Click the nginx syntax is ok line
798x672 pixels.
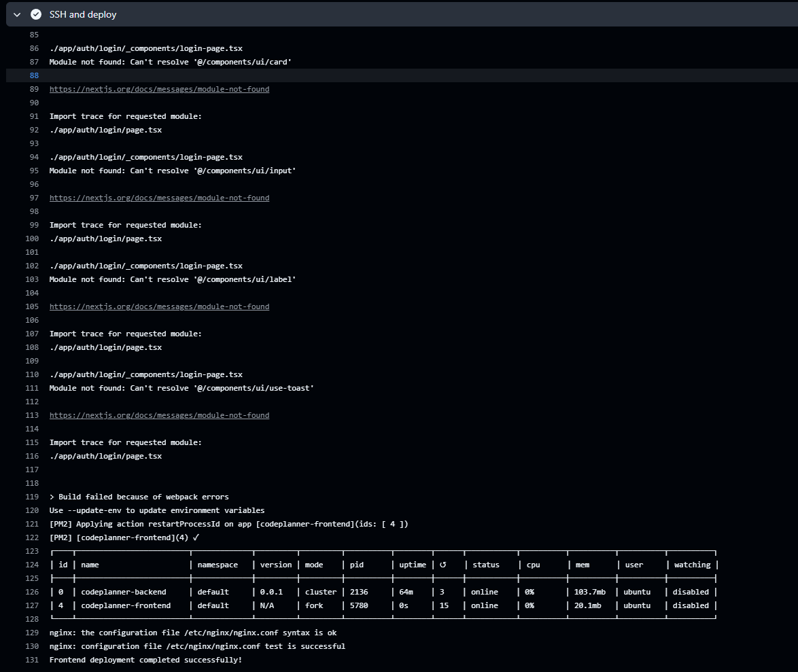pos(193,633)
